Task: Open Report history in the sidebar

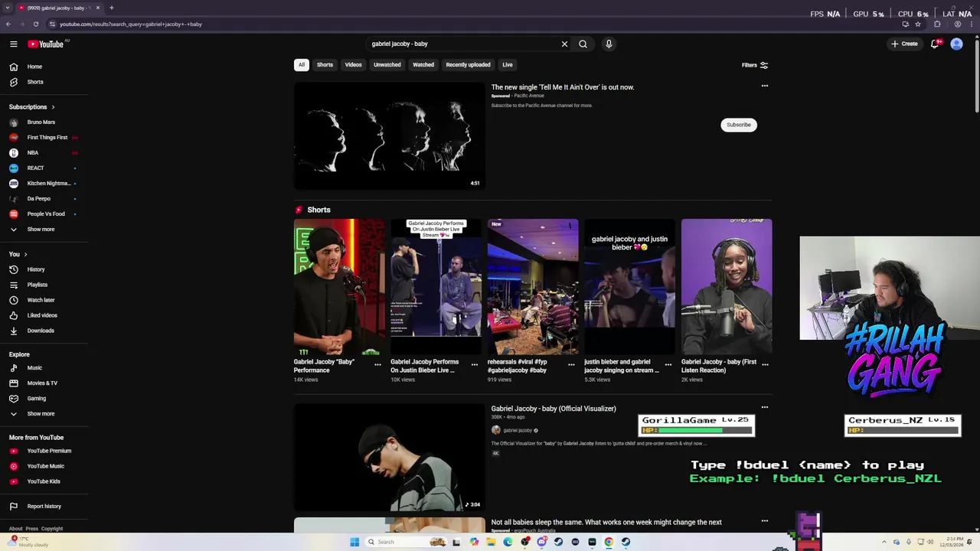Action: click(x=44, y=507)
